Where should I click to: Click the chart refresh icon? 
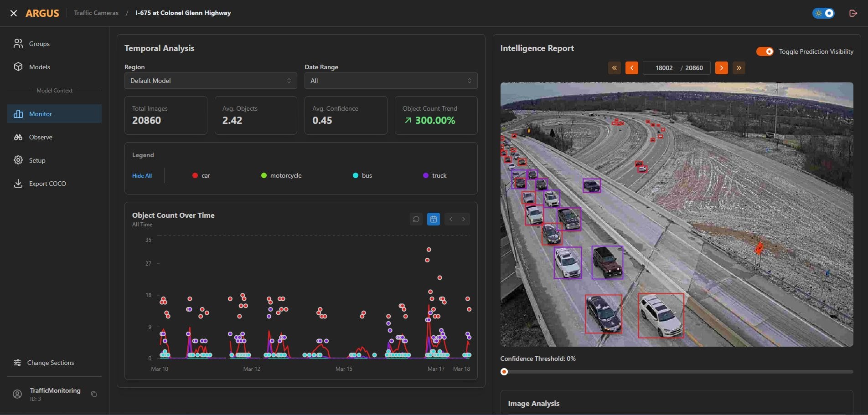pos(416,219)
